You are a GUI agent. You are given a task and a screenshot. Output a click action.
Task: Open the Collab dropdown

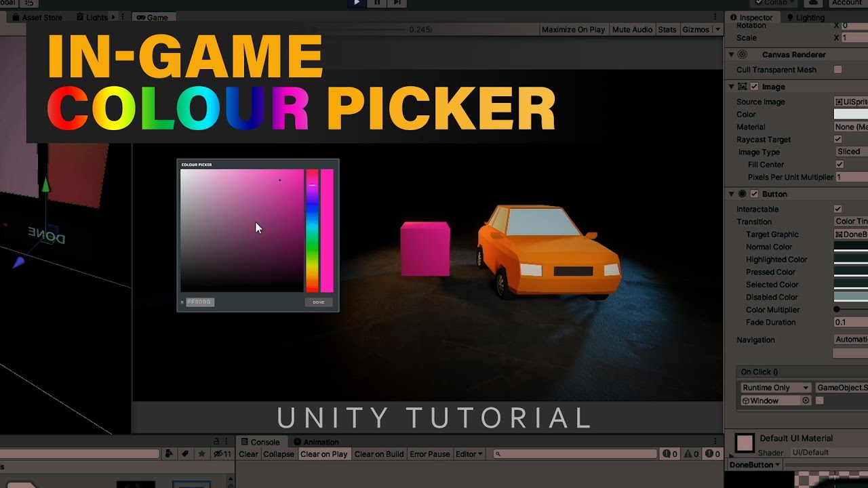775,3
